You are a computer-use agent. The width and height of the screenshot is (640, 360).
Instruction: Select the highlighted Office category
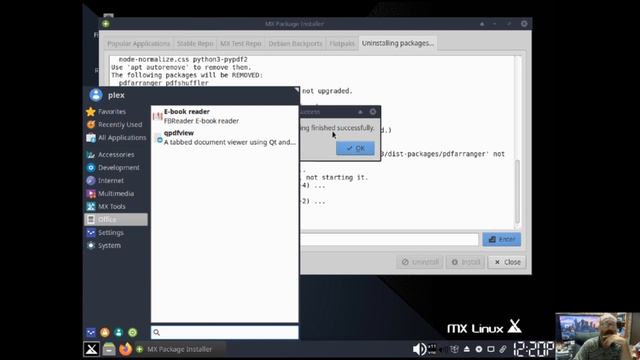(x=116, y=220)
